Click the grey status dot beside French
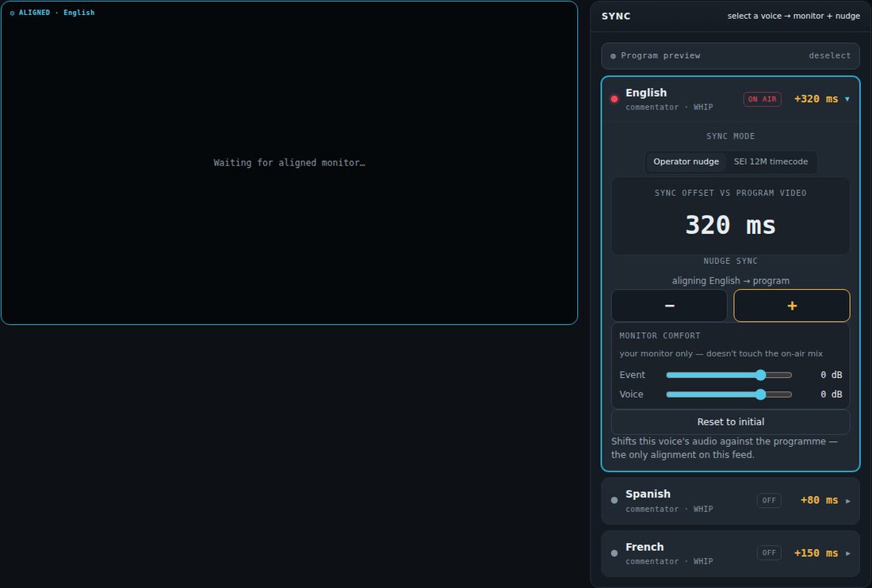Screen dimensions: 872x588 click(x=614, y=553)
